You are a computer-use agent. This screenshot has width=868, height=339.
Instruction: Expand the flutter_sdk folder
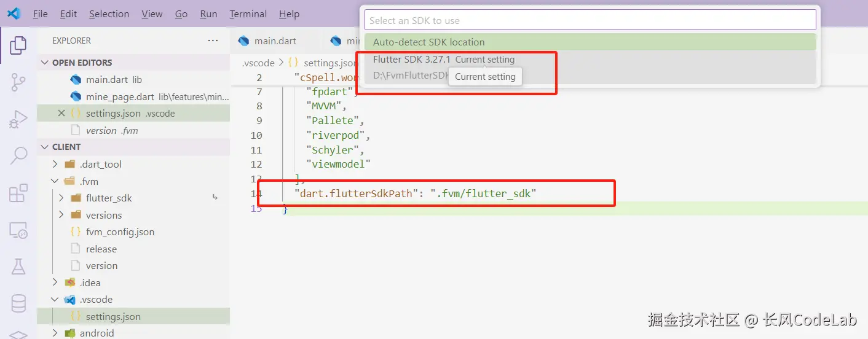(x=61, y=198)
